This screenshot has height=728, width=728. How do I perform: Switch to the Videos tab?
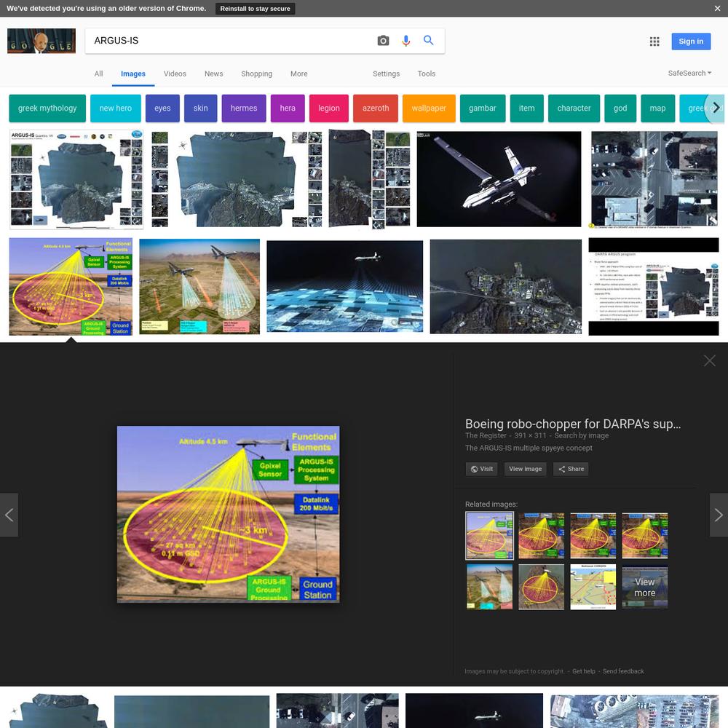click(175, 74)
